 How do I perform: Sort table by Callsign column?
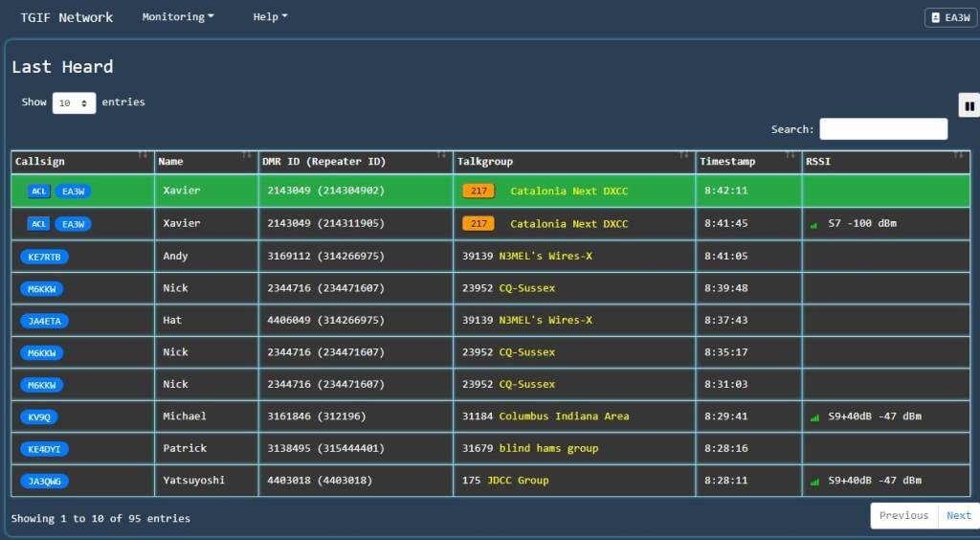(82, 162)
